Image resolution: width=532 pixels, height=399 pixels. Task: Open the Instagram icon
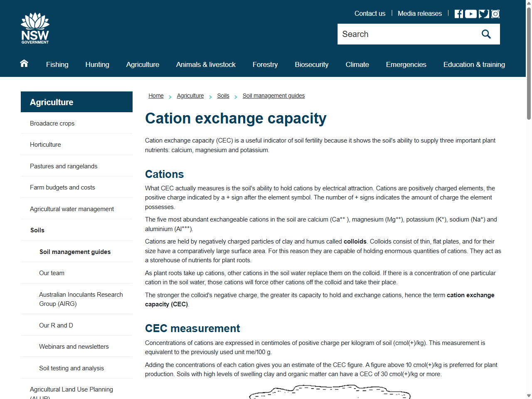click(495, 13)
